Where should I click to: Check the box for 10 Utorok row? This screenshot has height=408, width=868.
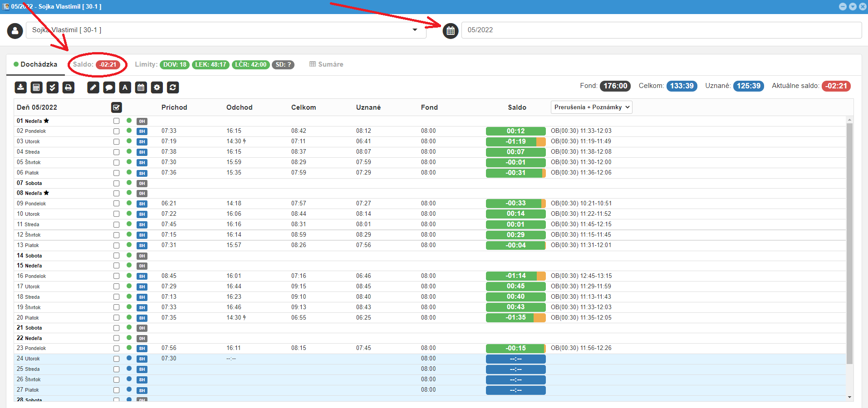coord(117,214)
